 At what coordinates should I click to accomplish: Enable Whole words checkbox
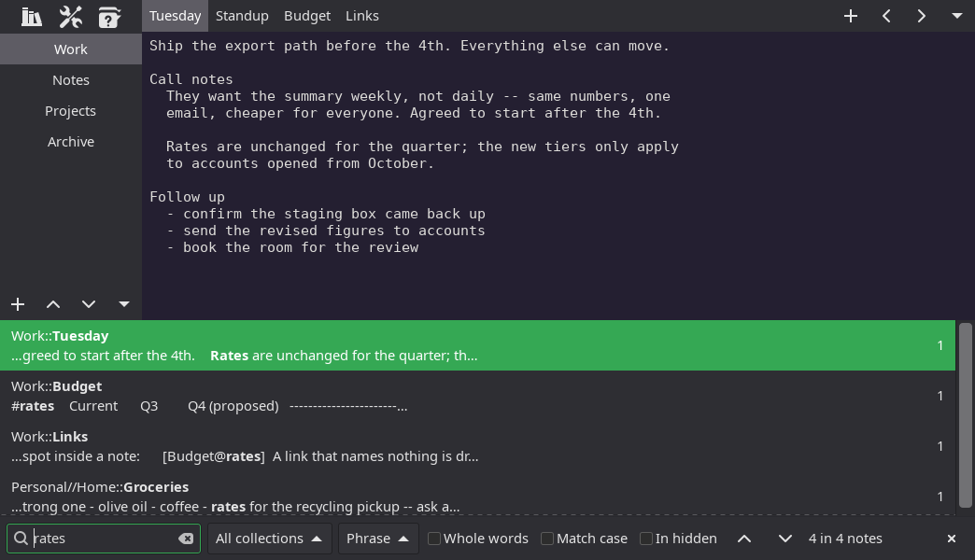pos(434,539)
